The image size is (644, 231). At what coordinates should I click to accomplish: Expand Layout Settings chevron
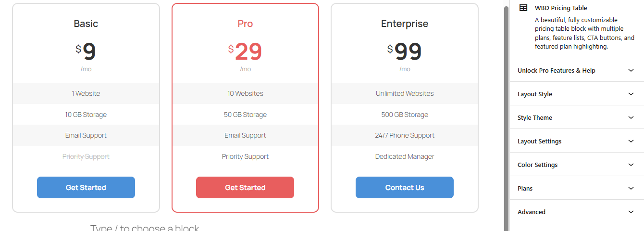pos(631,141)
